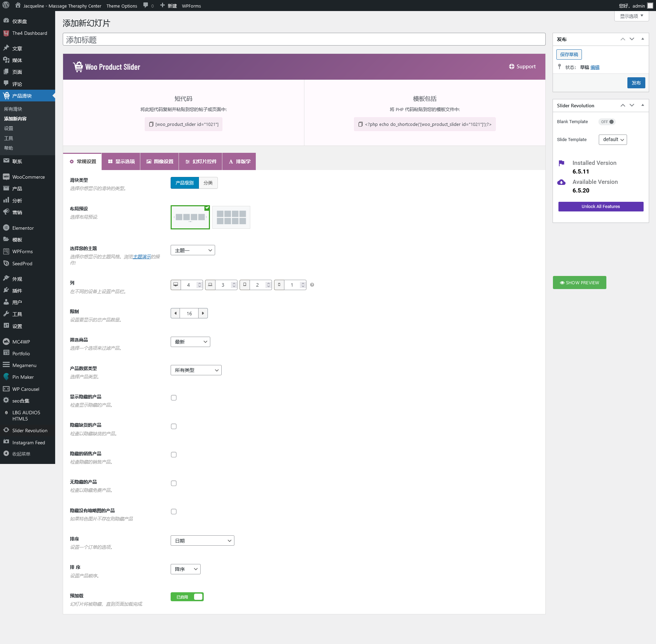
Task: Click the 保存草稿 button
Action: [x=569, y=55]
